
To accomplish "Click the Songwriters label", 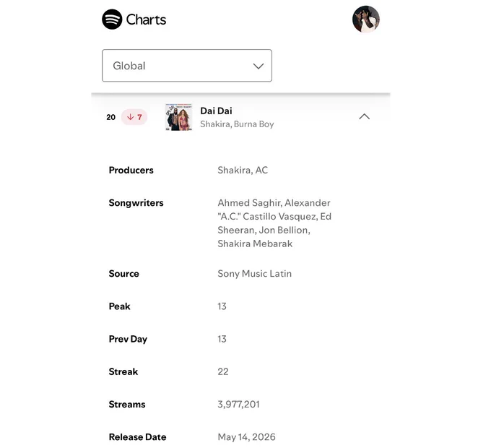I will click(136, 203).
